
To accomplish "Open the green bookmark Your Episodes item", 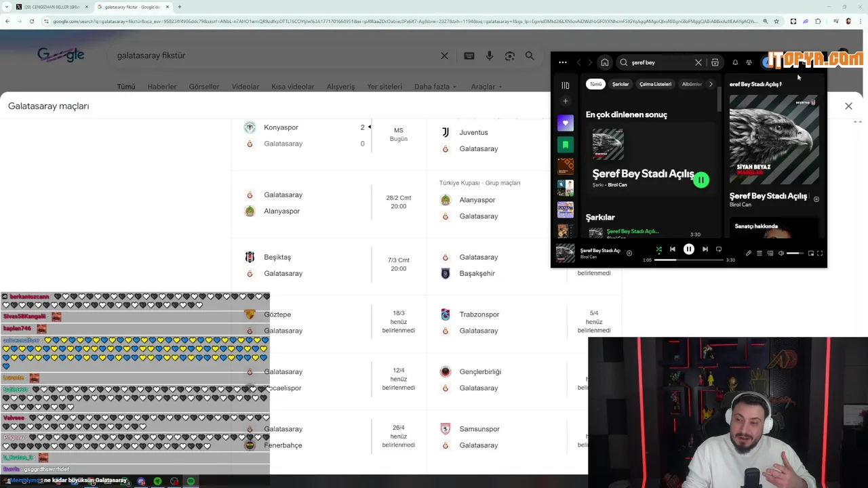I will (566, 144).
